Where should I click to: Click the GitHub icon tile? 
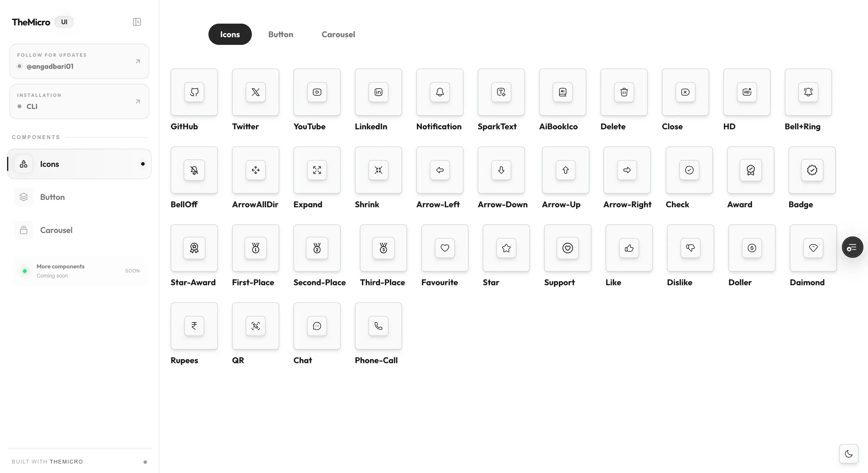(x=194, y=92)
